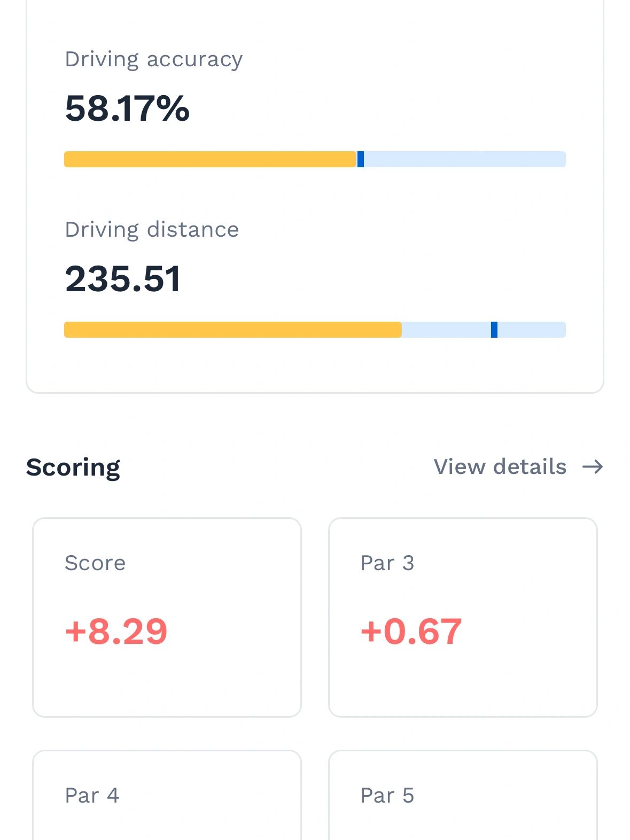Image resolution: width=630 pixels, height=840 pixels.
Task: Click the yellow Driving accuracy progress bar
Action: [x=209, y=159]
